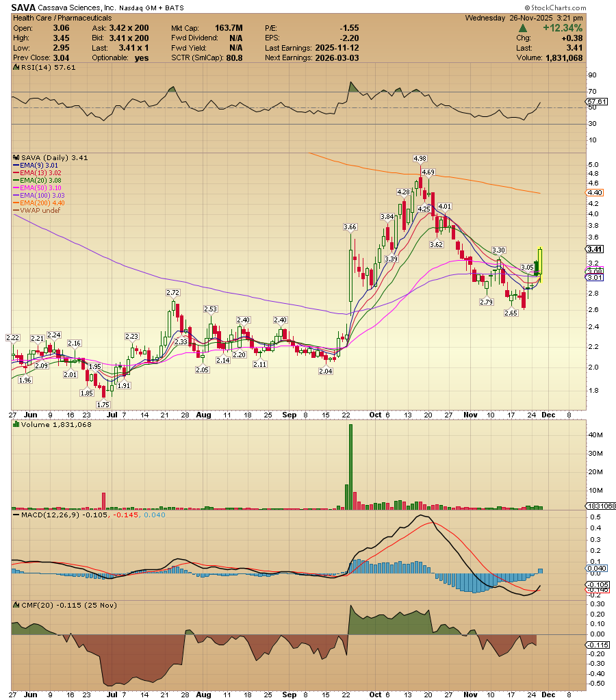The image size is (616, 700).
Task: Click the Open value 3.06
Action: coord(61,28)
